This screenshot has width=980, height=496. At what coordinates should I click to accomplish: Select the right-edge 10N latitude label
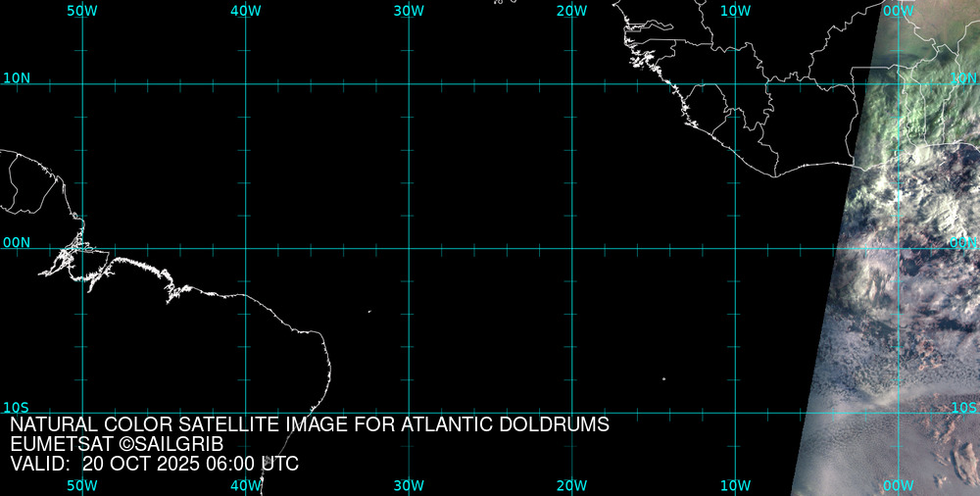pyautogui.click(x=963, y=77)
